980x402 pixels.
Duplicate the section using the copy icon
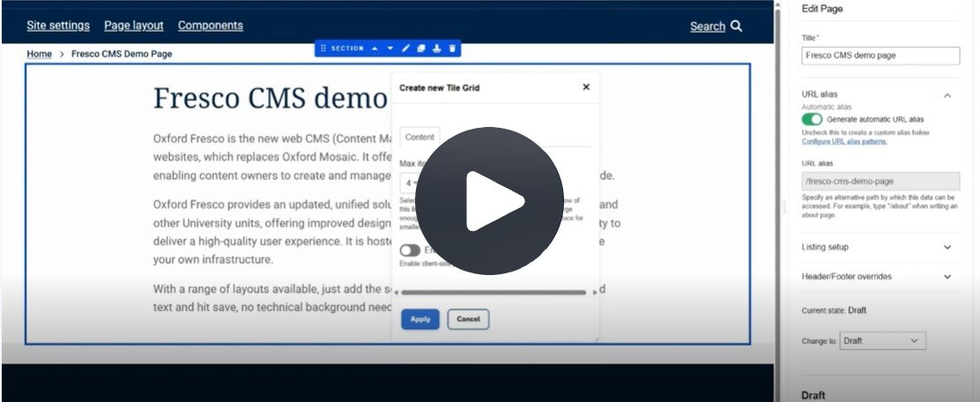(x=421, y=48)
